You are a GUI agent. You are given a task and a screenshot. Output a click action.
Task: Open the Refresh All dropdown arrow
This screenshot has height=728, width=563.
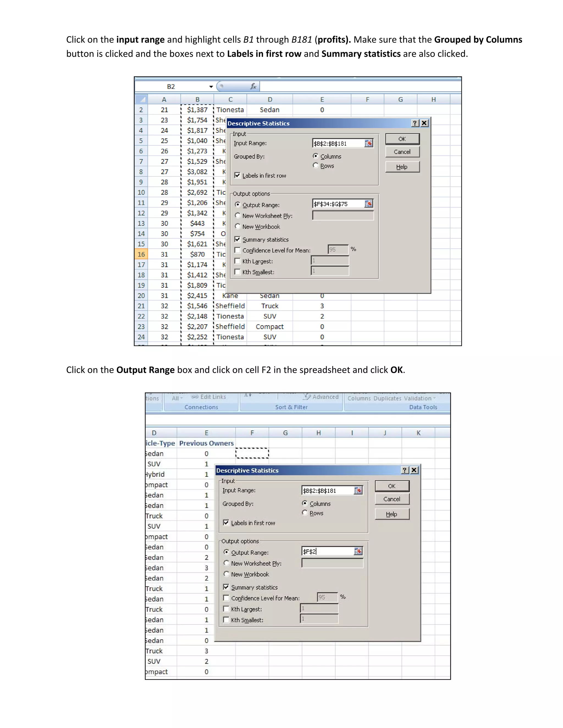pyautogui.click(x=182, y=398)
